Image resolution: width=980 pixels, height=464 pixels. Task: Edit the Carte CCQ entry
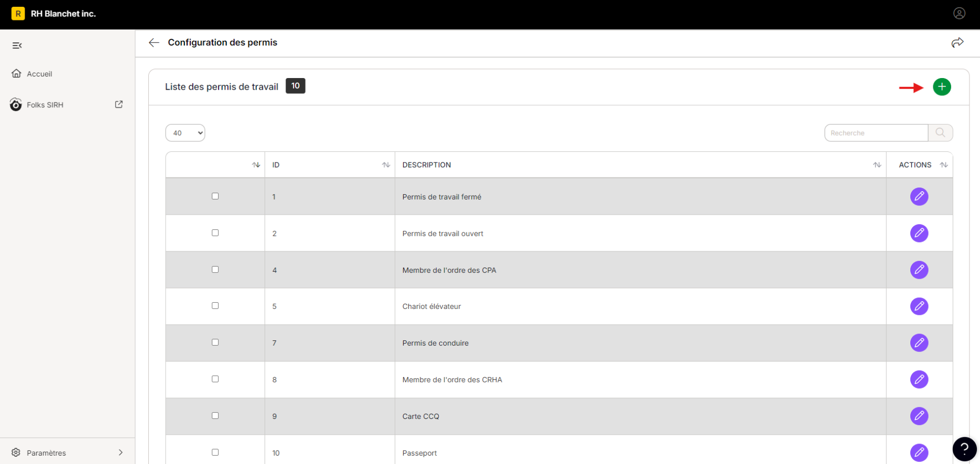(x=919, y=416)
